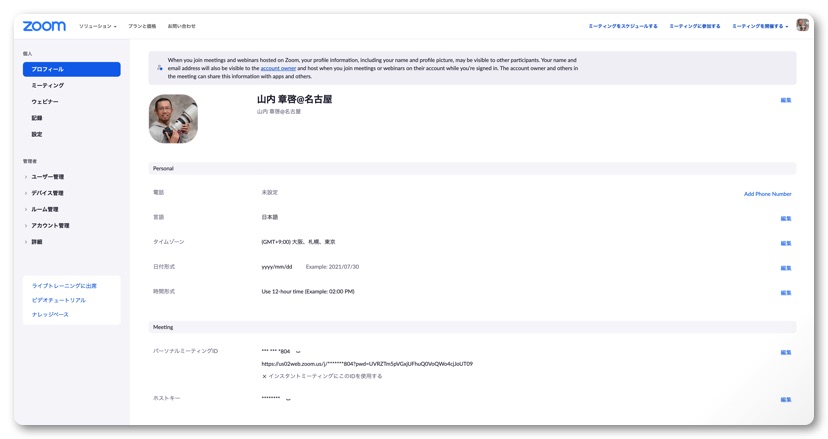The image size is (828, 439).
Task: Open 設定 from the sidebar
Action: click(37, 134)
